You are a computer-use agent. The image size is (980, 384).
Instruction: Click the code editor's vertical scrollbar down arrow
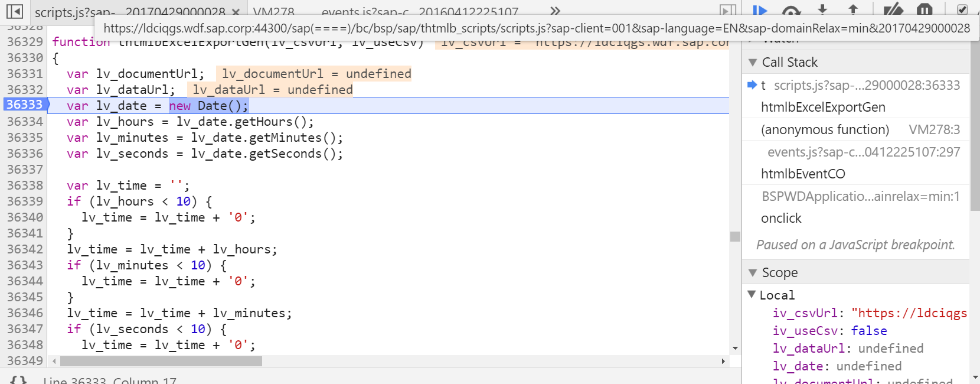735,349
